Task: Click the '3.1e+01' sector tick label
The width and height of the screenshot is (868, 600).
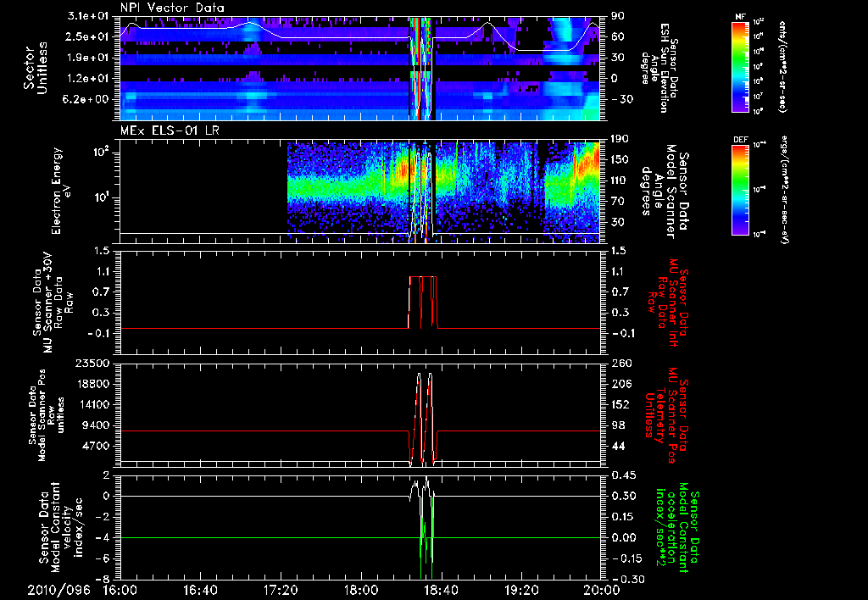Action: pyautogui.click(x=89, y=16)
